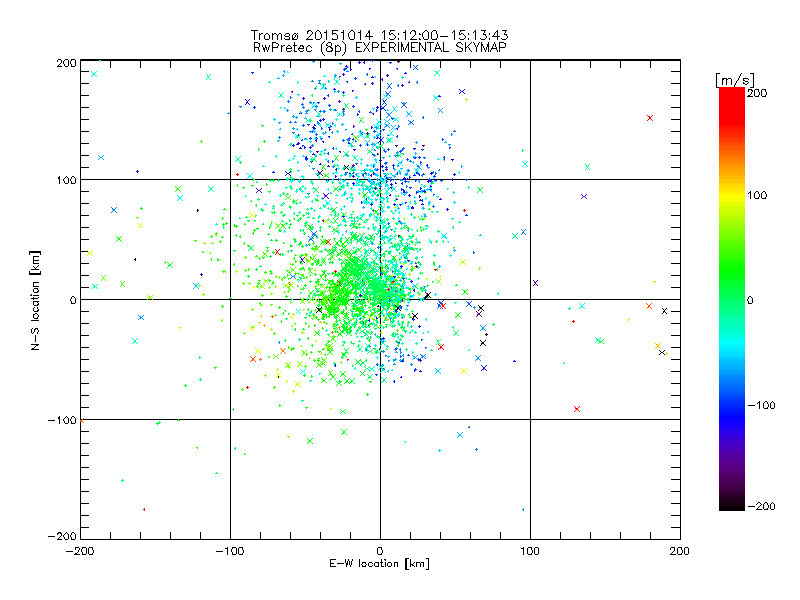Click the y-axis tick label '100'
The image size is (800, 600).
(66, 180)
